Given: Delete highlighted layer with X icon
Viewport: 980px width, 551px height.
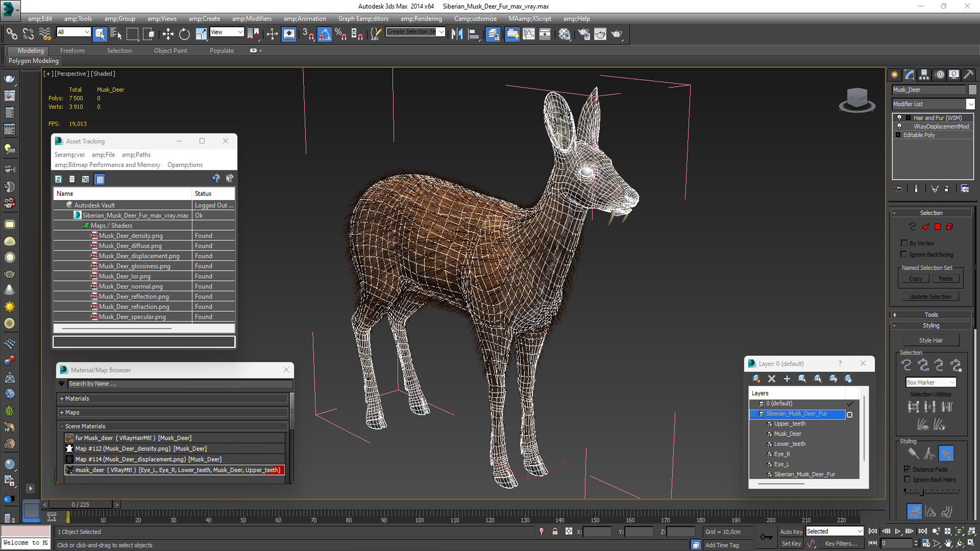Looking at the screenshot, I should pyautogui.click(x=772, y=379).
